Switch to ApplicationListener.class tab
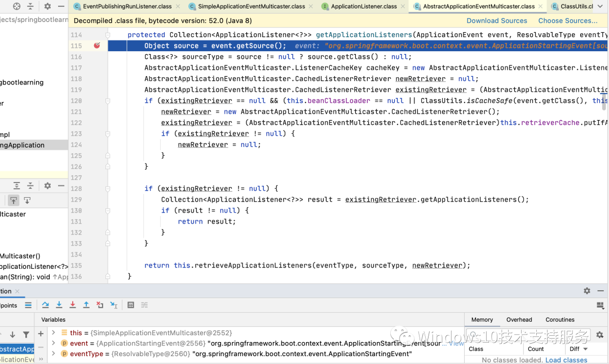The width and height of the screenshot is (609, 364). coord(364,6)
